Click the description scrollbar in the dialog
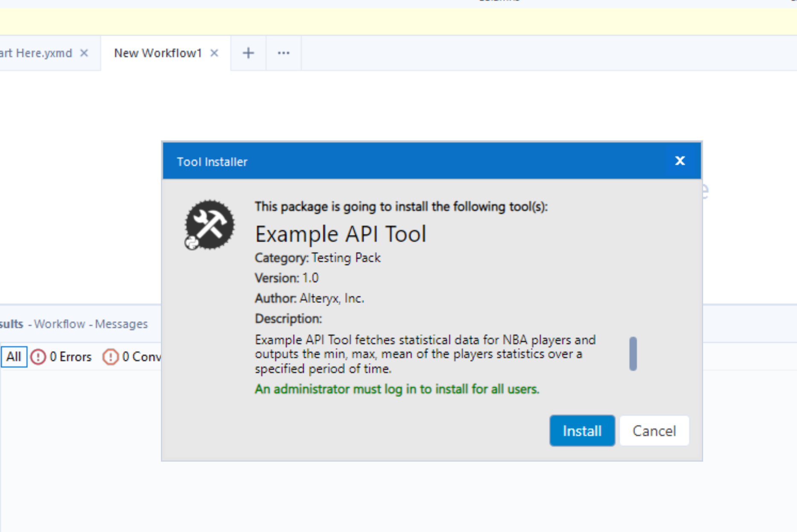 tap(634, 354)
